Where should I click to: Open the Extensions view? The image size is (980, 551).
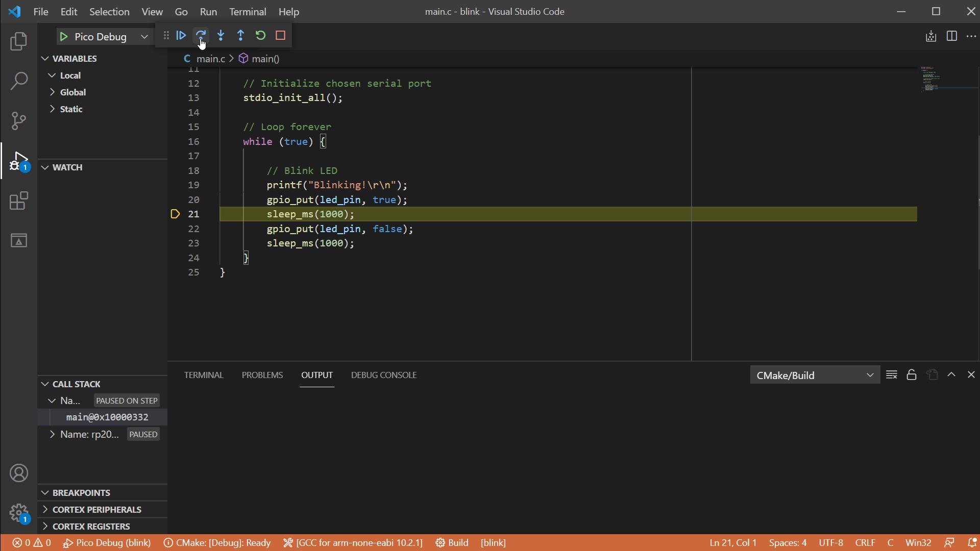pyautogui.click(x=19, y=201)
